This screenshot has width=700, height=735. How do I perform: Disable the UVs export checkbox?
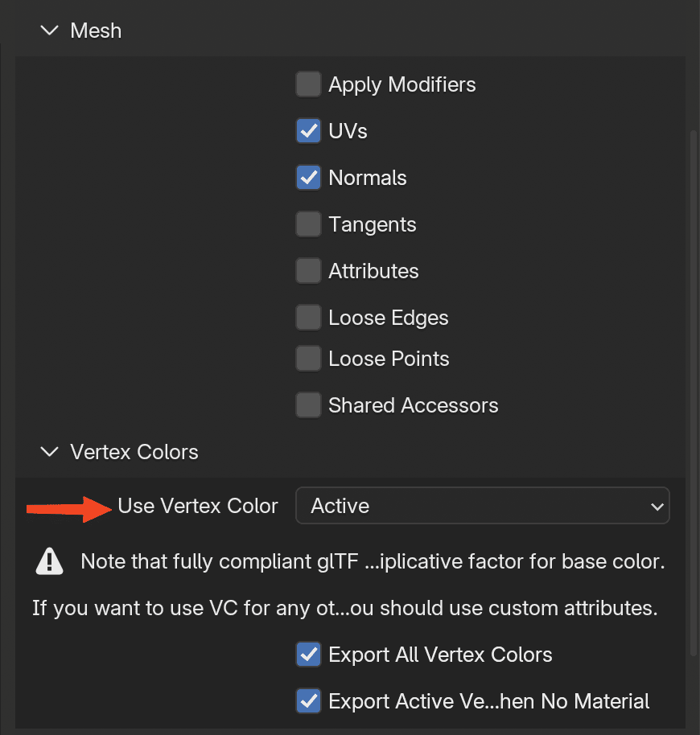pos(308,130)
